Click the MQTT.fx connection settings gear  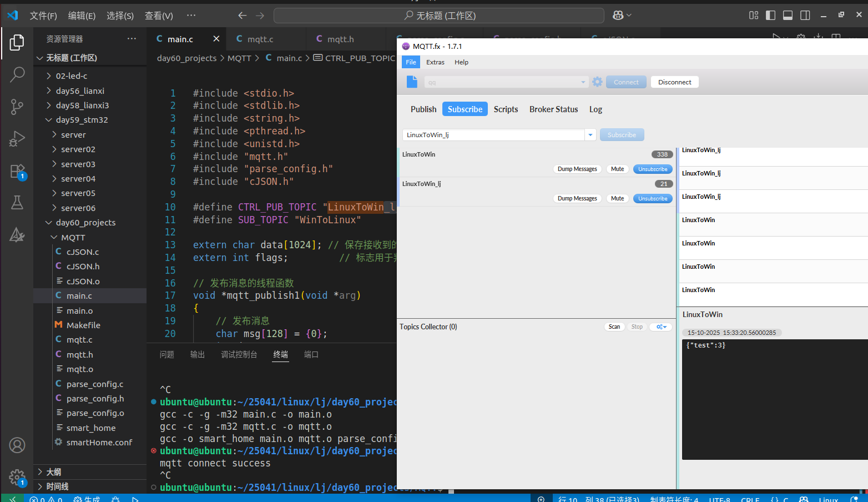point(597,82)
